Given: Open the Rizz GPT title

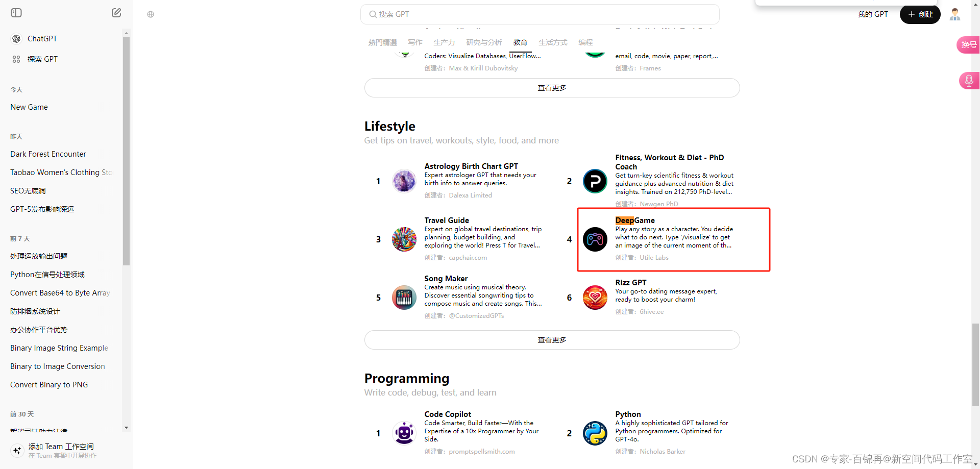Looking at the screenshot, I should [x=631, y=283].
